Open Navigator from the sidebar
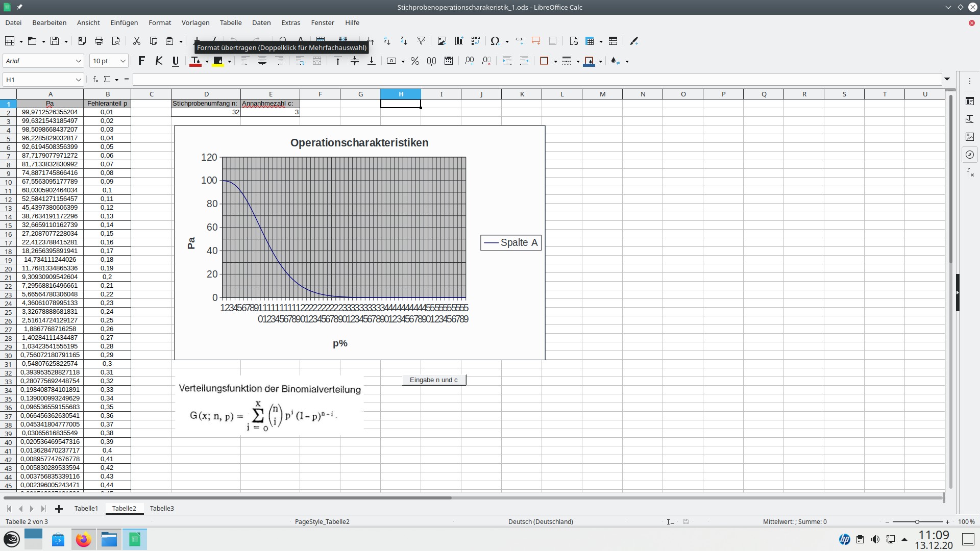Screen dimensions: 980x551 [970, 155]
